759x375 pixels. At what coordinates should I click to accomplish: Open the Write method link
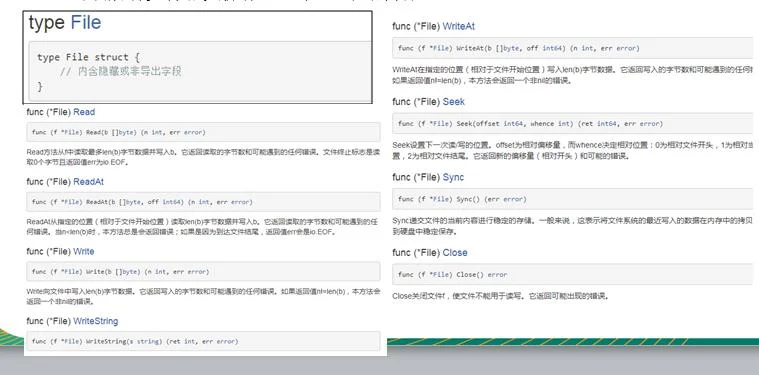[x=83, y=251]
